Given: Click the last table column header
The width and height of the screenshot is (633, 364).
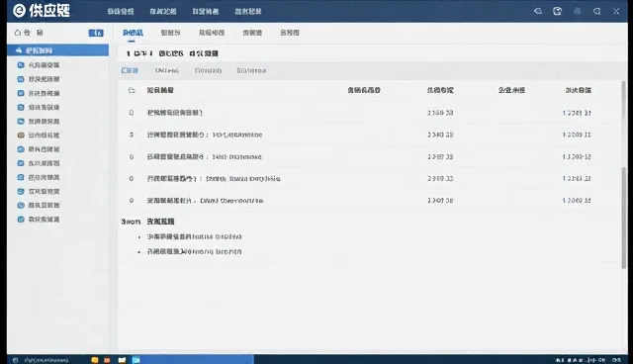Looking at the screenshot, I should pyautogui.click(x=578, y=90).
